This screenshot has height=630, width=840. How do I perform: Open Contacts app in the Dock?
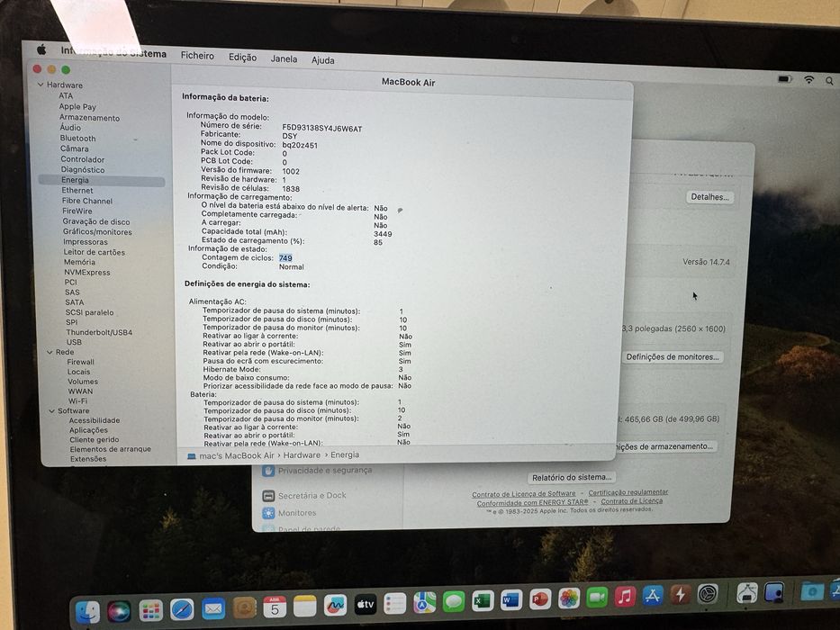(244, 608)
